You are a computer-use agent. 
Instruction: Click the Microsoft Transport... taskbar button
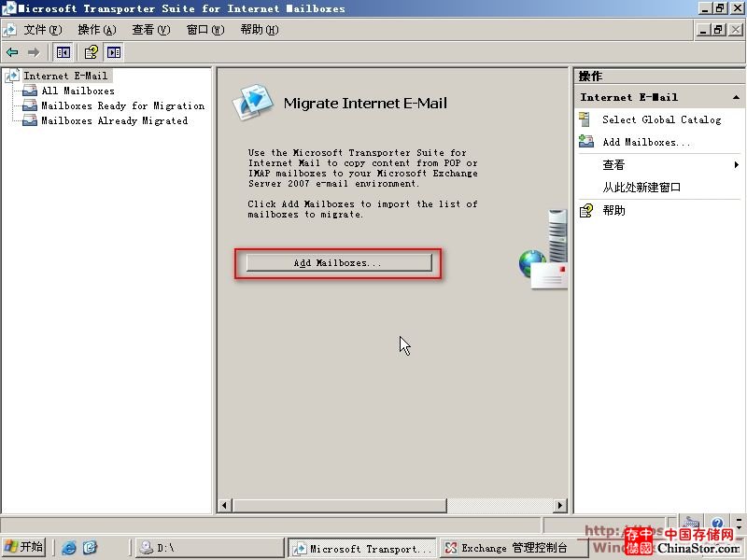[x=363, y=548]
